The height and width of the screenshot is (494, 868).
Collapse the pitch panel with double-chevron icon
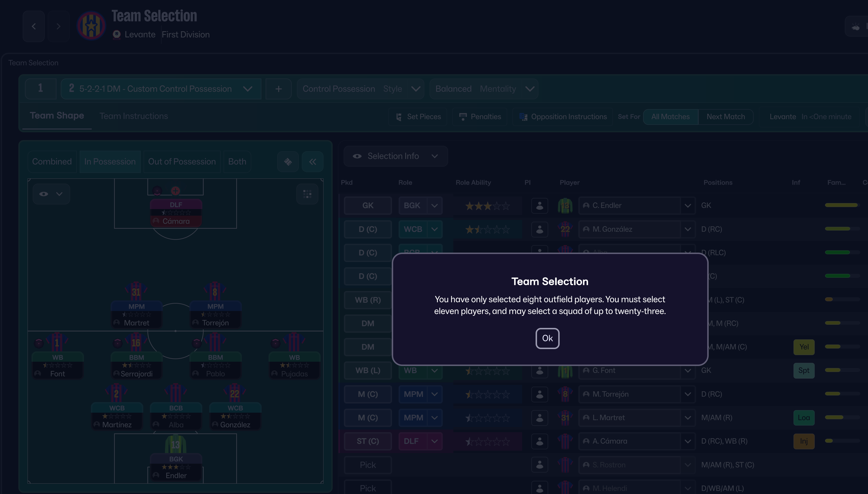click(x=312, y=162)
